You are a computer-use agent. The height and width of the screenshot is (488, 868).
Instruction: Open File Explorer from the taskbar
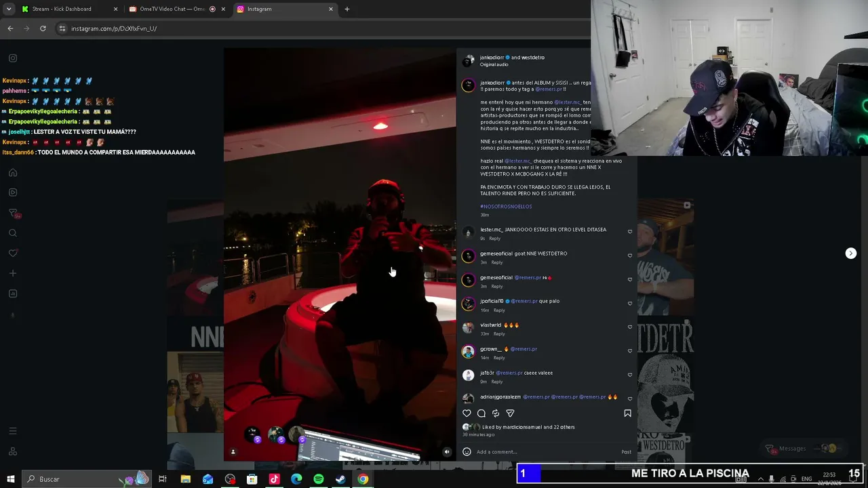[186, 479]
